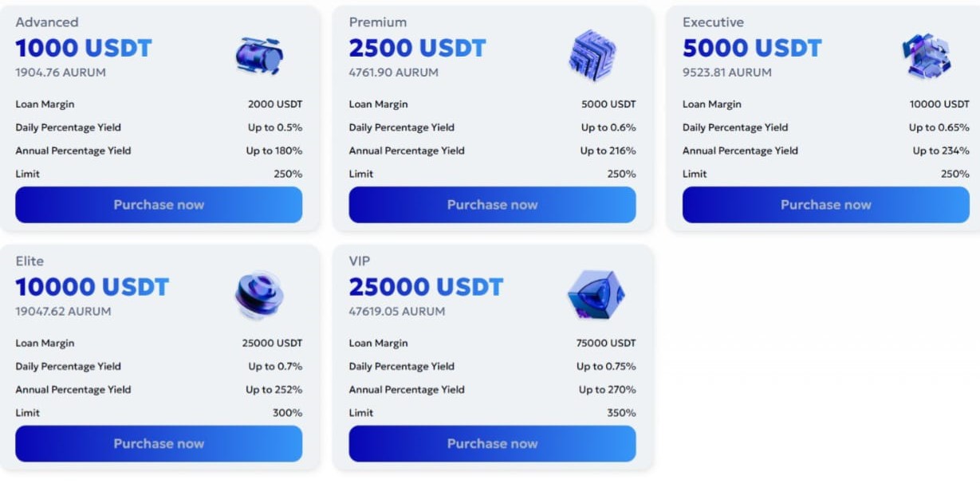Click the Executive plan crystal icon
This screenshot has height=483, width=980.
pyautogui.click(x=927, y=56)
